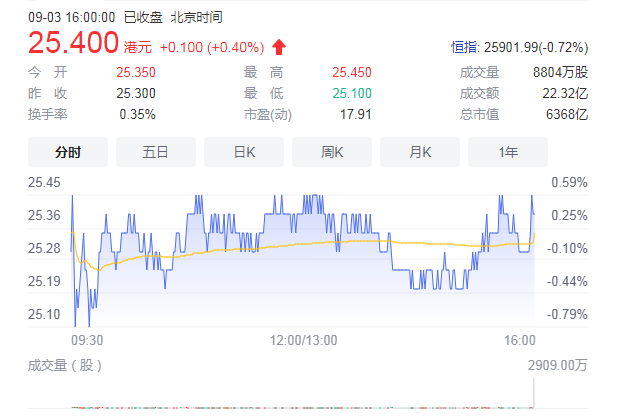Click the -0.10% percent axis label
Viewport: 624px width, 418px height.
coord(567,249)
